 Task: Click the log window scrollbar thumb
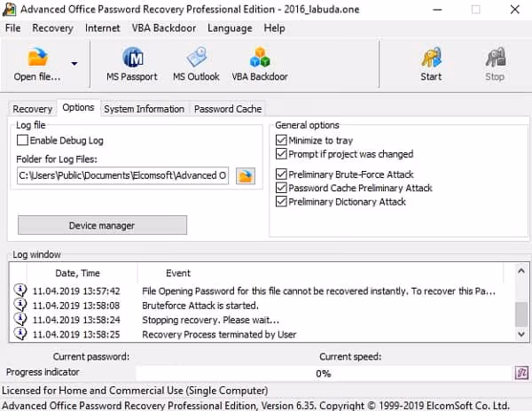pyautogui.click(x=521, y=314)
